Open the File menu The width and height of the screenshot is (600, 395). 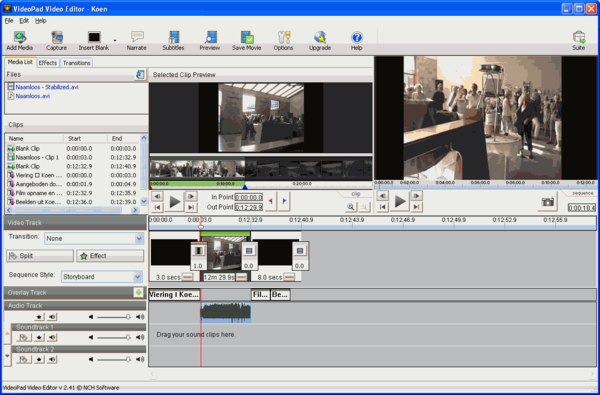[9, 21]
